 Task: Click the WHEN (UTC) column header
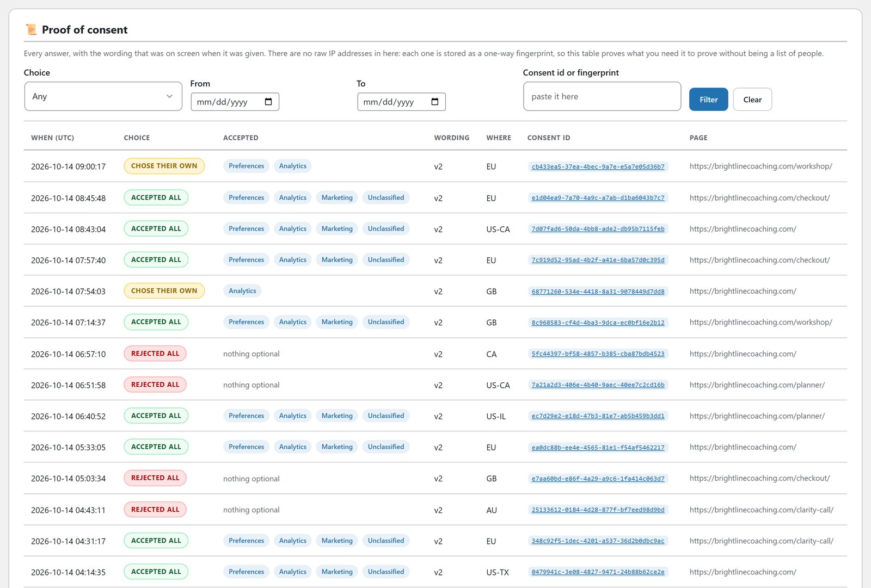[x=52, y=138]
